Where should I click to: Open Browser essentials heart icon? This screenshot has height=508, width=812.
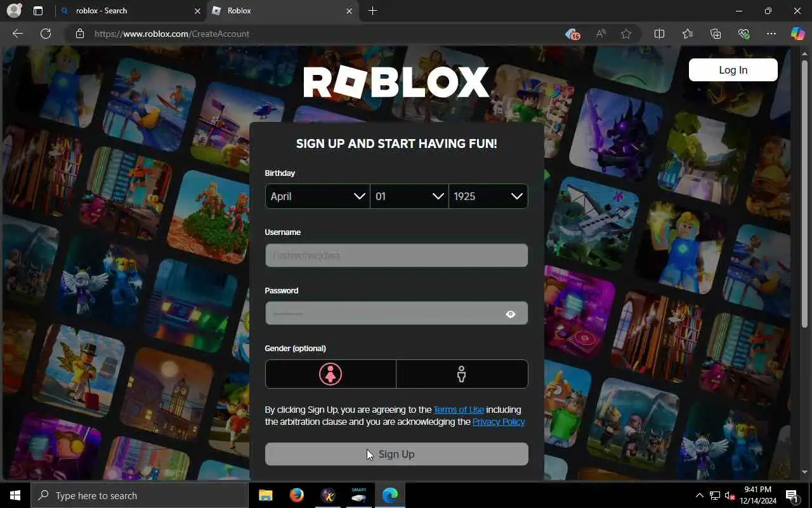tap(743, 34)
